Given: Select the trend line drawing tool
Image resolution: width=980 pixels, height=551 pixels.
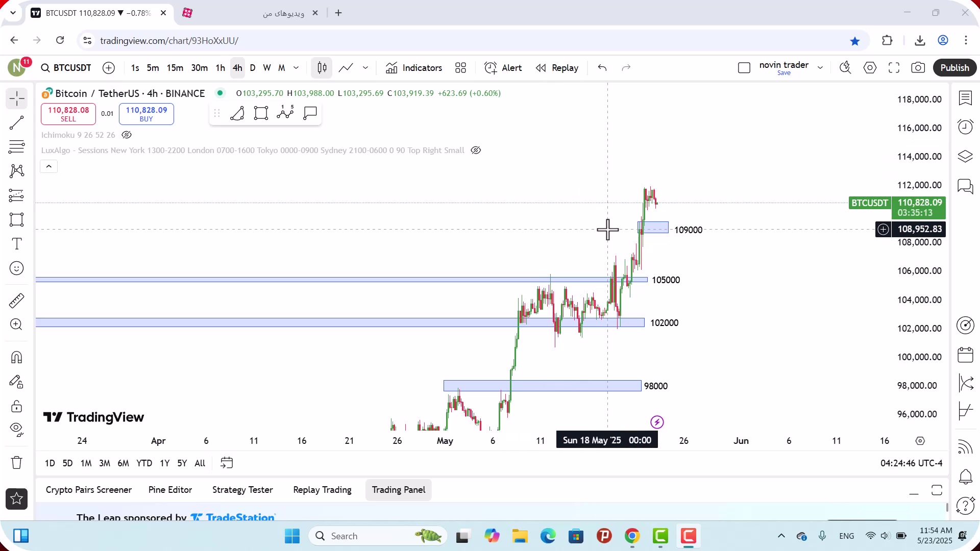Looking at the screenshot, I should pyautogui.click(x=17, y=123).
